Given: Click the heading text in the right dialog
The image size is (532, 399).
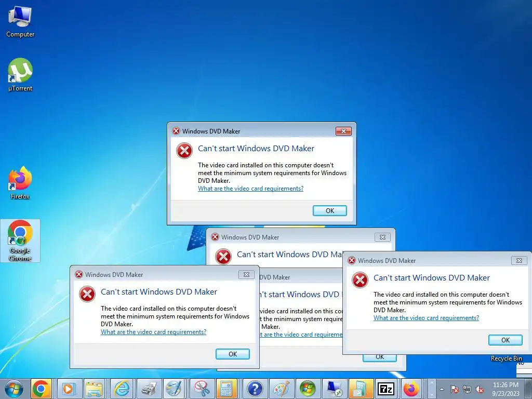Looking at the screenshot, I should click(432, 278).
